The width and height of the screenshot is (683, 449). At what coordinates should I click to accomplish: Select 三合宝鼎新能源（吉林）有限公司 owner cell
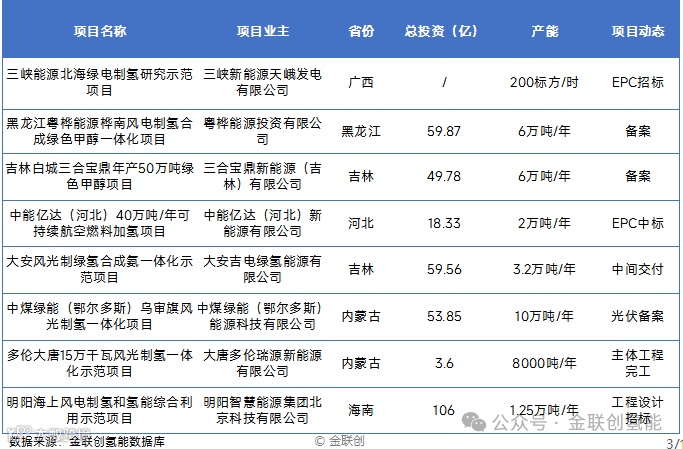[x=263, y=176]
